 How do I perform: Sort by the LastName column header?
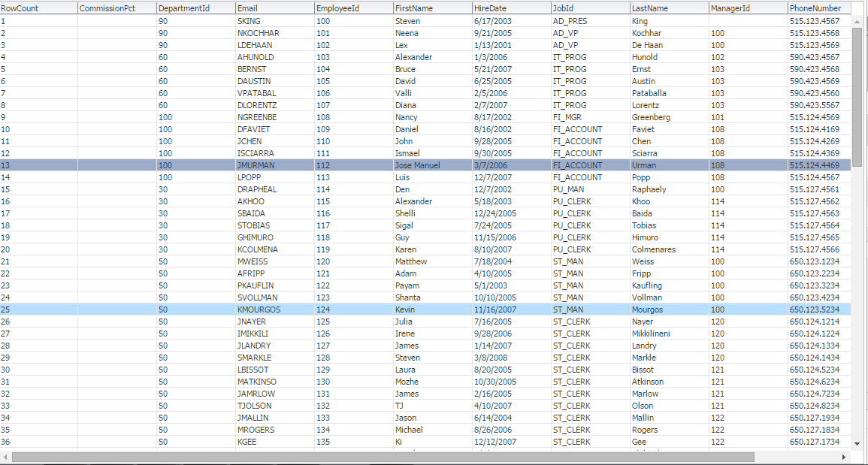tap(670, 8)
